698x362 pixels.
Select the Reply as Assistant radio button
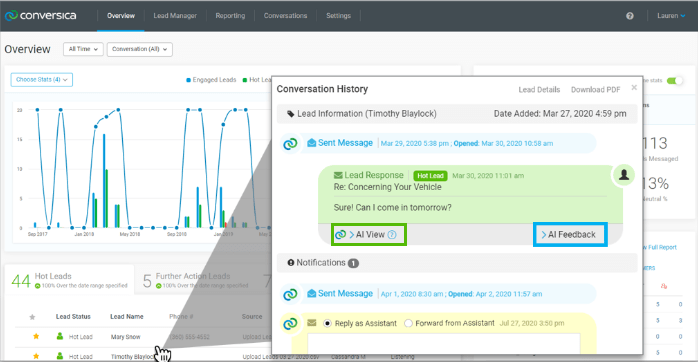(327, 323)
